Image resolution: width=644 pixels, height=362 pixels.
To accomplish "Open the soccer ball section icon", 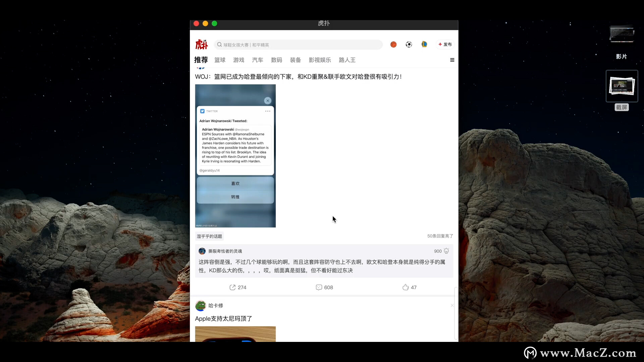I will (x=409, y=44).
